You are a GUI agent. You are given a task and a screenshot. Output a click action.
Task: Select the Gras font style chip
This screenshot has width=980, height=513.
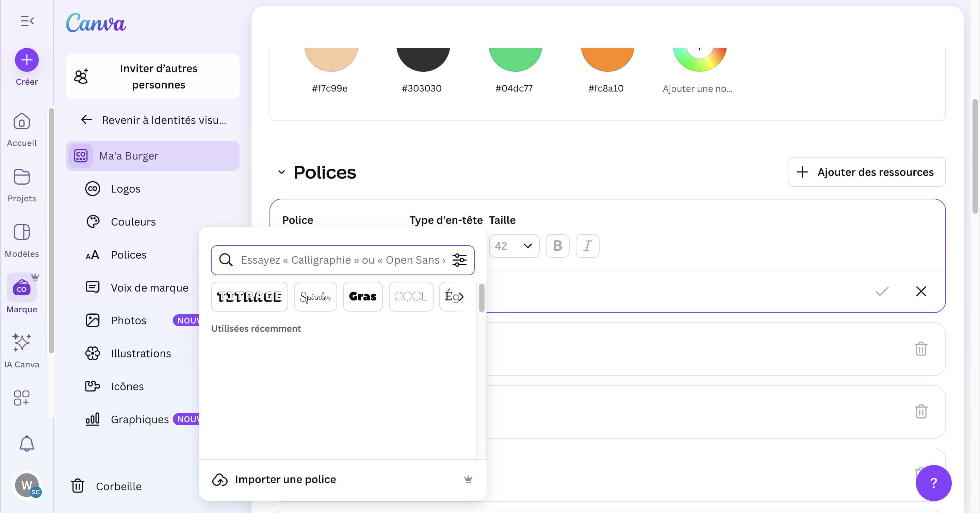[362, 297]
